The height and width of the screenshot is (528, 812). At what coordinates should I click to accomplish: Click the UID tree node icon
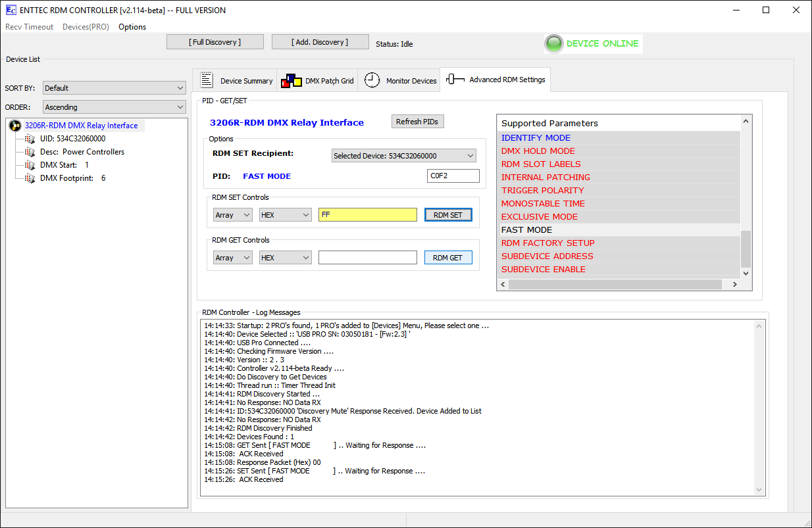pos(30,139)
